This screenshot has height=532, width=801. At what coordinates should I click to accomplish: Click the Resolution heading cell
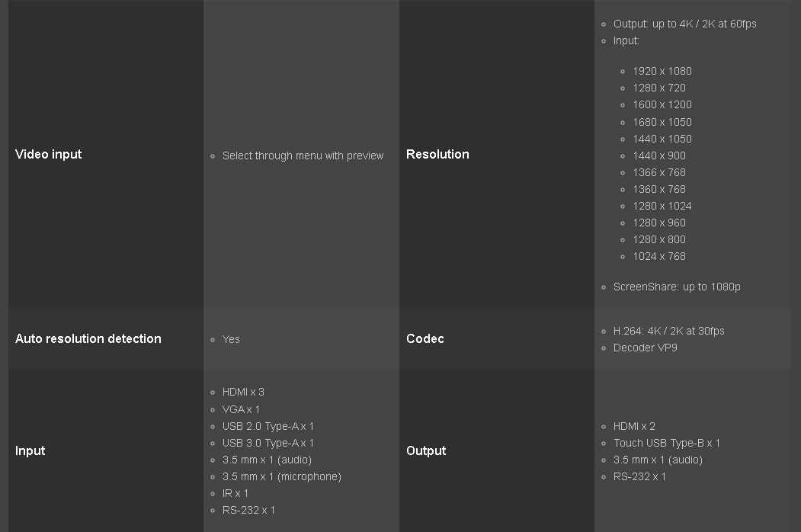coord(437,154)
